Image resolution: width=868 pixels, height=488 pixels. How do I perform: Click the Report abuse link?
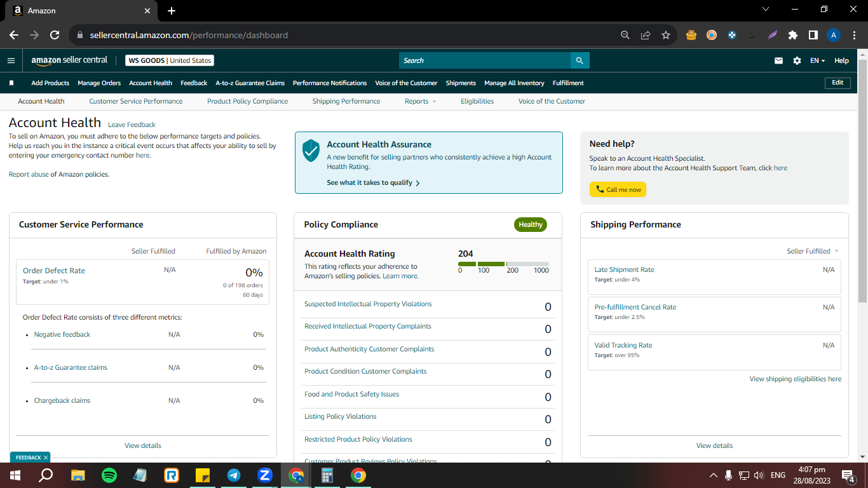[29, 174]
